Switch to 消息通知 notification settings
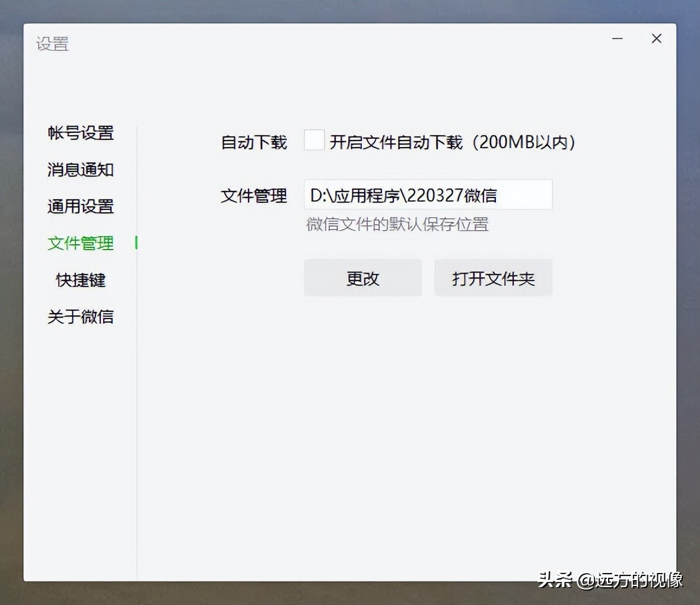700x605 pixels. (81, 170)
